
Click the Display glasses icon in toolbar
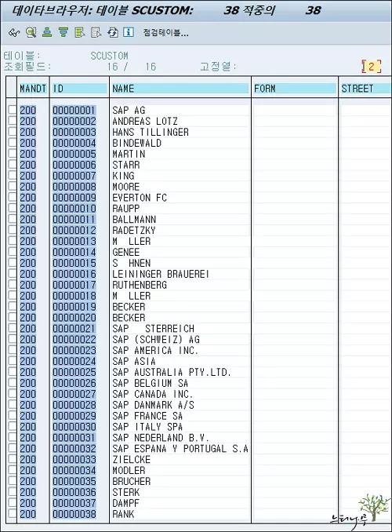coord(14,33)
